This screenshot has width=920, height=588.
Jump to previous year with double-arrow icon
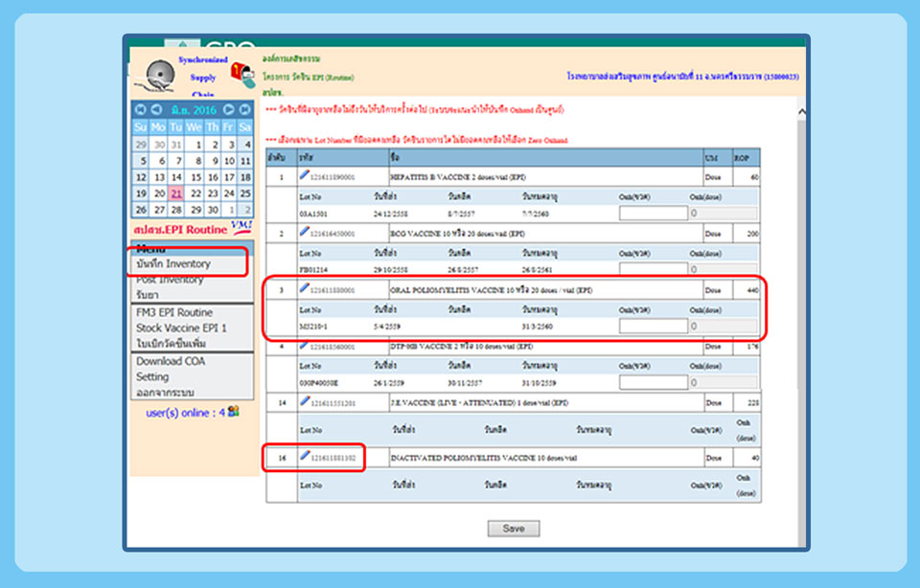[141, 110]
